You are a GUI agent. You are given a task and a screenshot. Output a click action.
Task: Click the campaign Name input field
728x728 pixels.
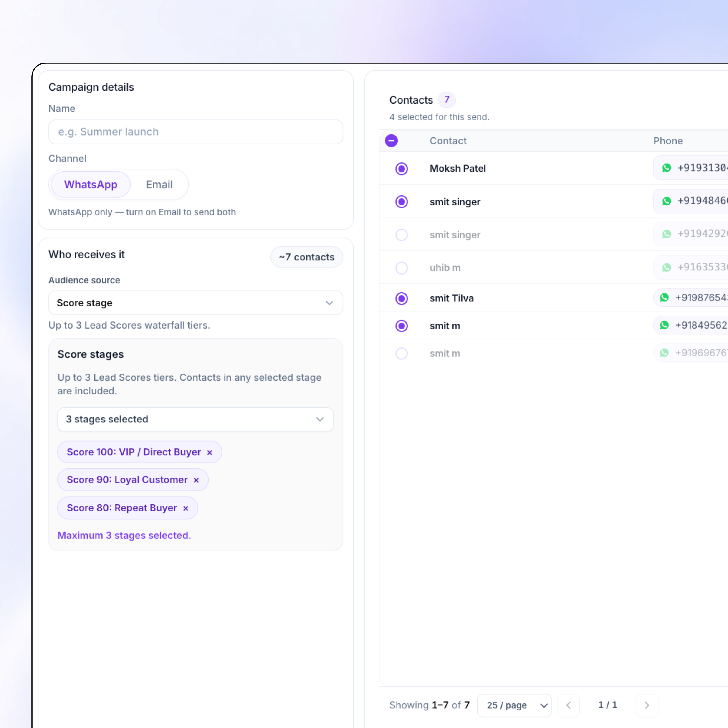click(x=196, y=132)
